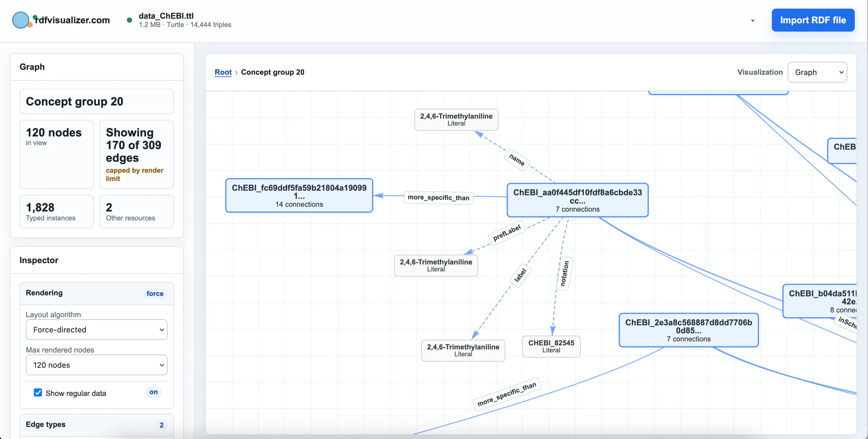Go back to Root breadcrumb

coord(223,72)
